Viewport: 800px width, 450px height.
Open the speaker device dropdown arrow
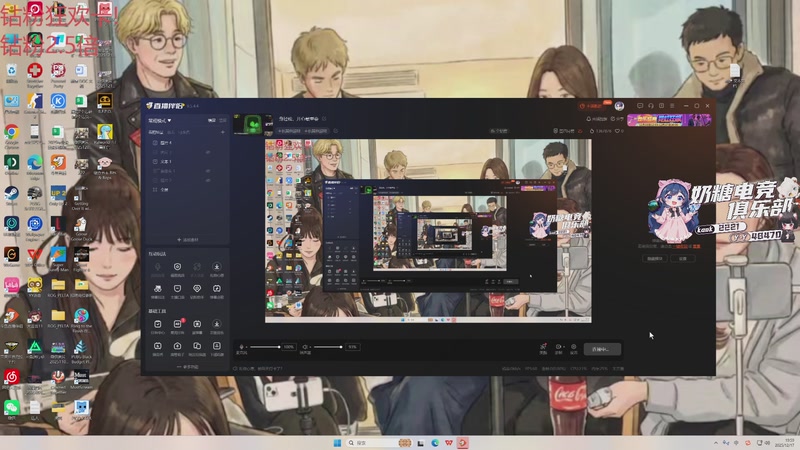coord(310,347)
